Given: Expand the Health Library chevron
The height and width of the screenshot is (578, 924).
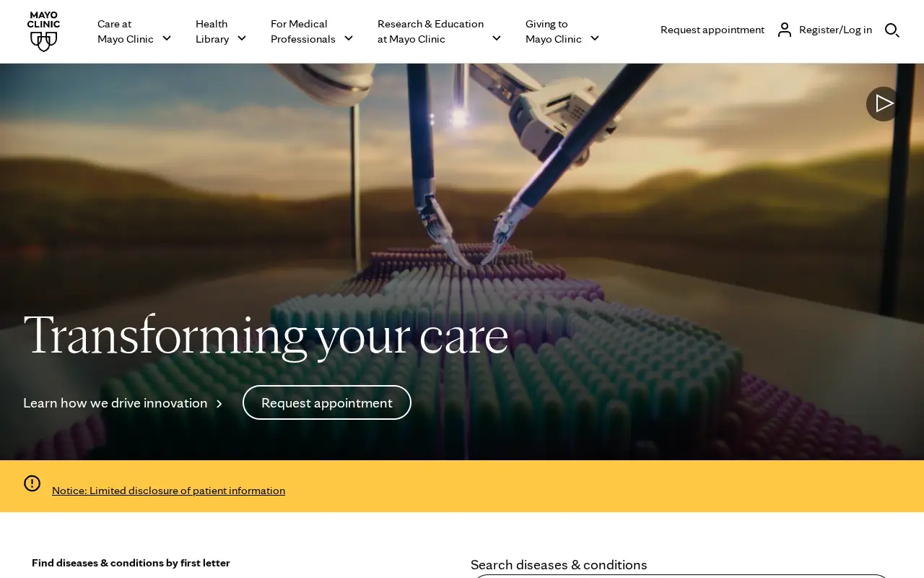Looking at the screenshot, I should (242, 38).
